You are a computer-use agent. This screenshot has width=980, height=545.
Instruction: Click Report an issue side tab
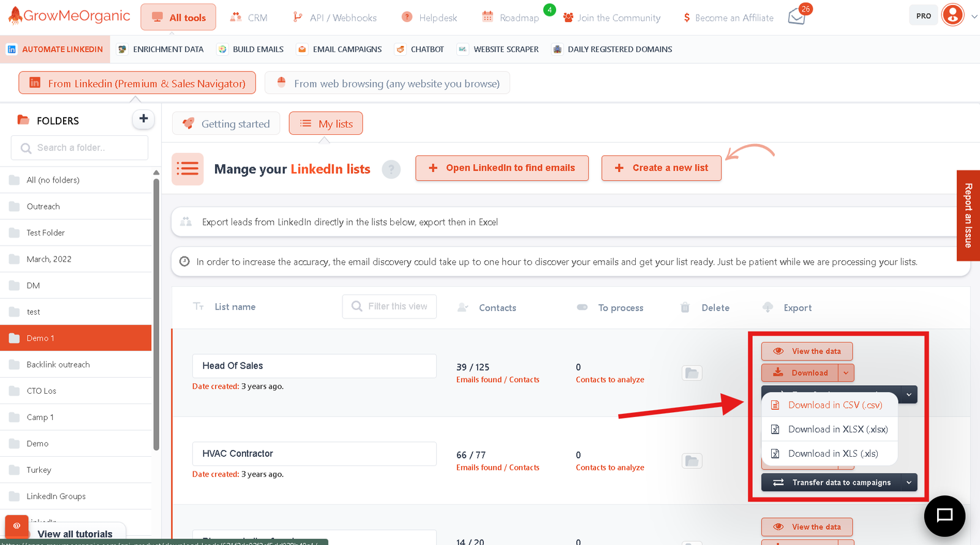click(x=968, y=216)
